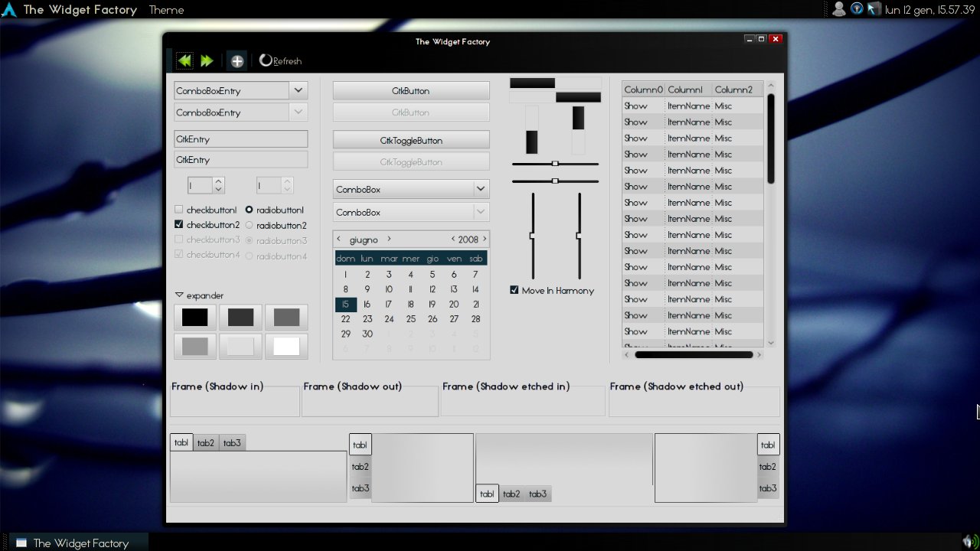The height and width of the screenshot is (551, 980).
Task: Click the user icon in top panel
Action: (x=839, y=9)
